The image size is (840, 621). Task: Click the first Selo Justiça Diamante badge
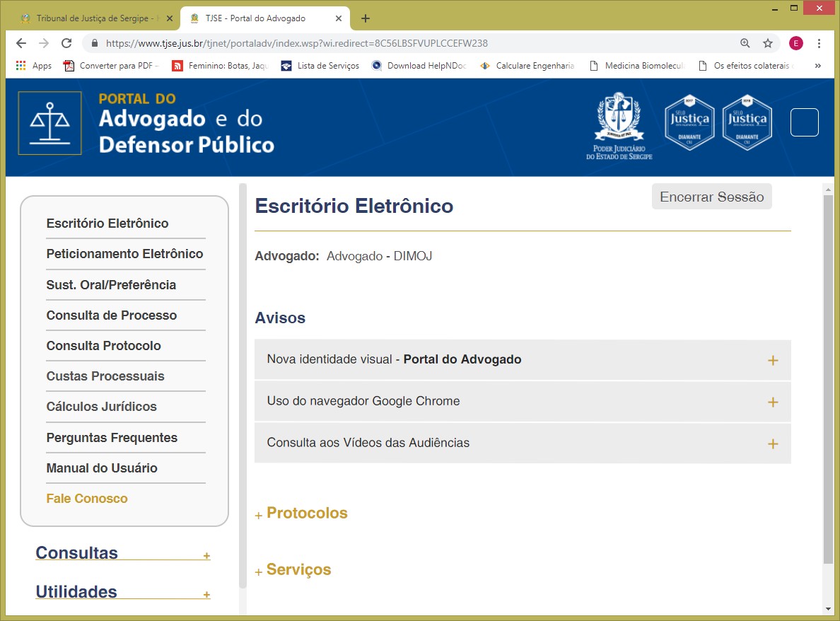click(x=689, y=122)
